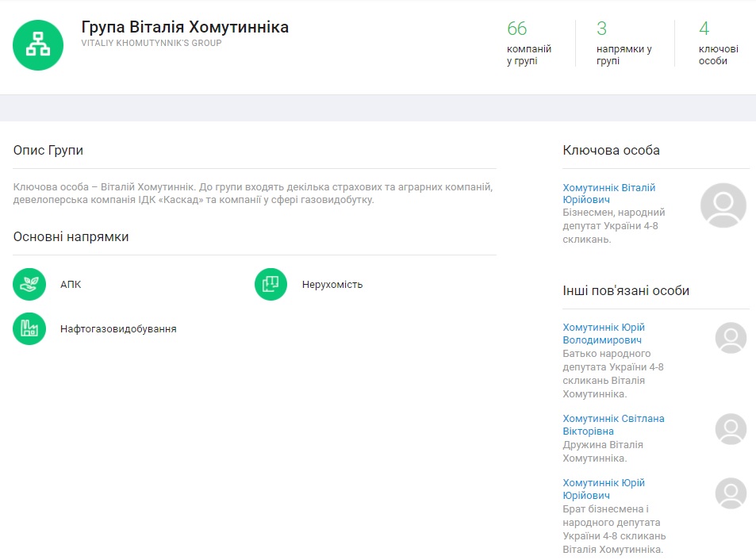Viewport: 756px width, 560px height.
Task: Click the Нерухомість direction label
Action: [x=332, y=285]
